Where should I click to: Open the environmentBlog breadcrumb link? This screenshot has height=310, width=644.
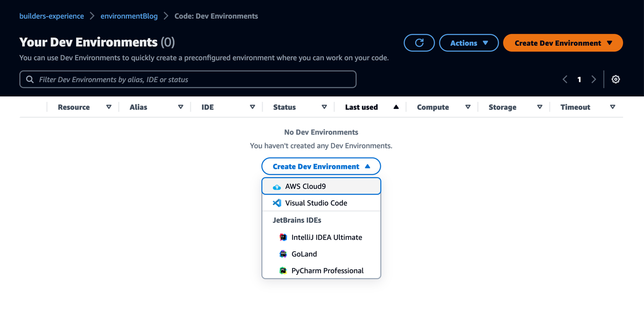129,15
